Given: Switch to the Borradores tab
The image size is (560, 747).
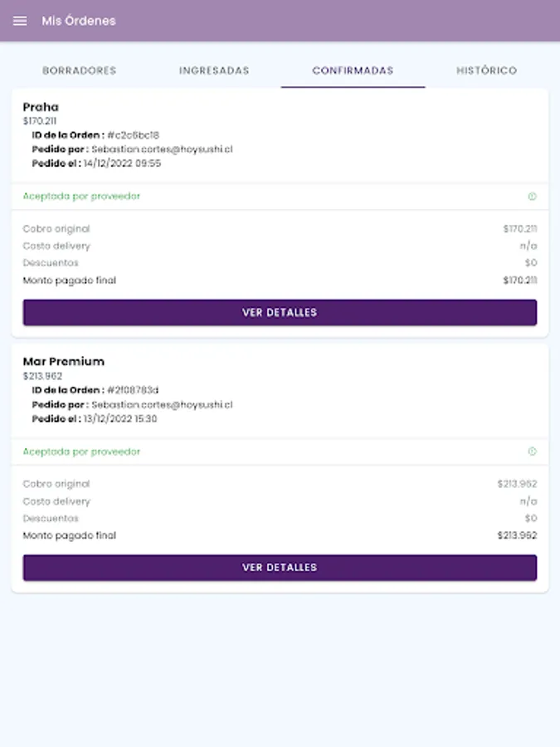Looking at the screenshot, I should click(80, 71).
